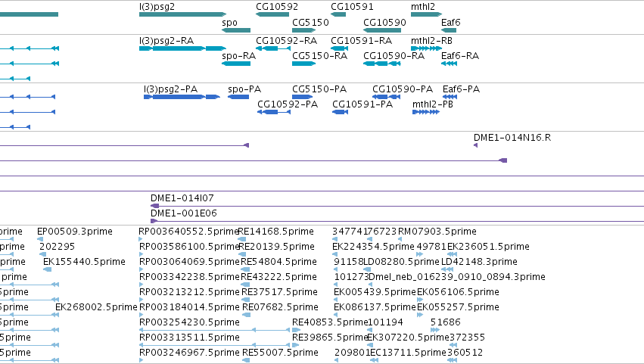The image size is (644, 364).
Task: Select the EK224354.5prime EST
Action: point(334,254)
